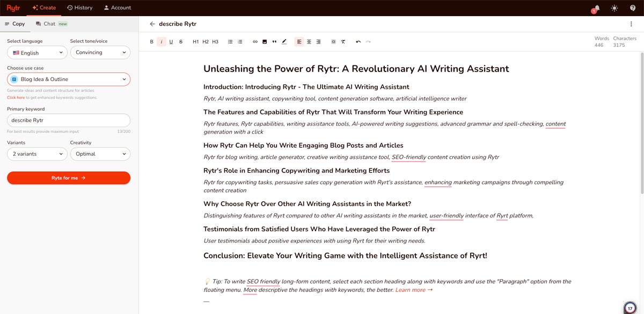644x314 pixels.
Task: Open the language dropdown set to English
Action: tap(38, 53)
